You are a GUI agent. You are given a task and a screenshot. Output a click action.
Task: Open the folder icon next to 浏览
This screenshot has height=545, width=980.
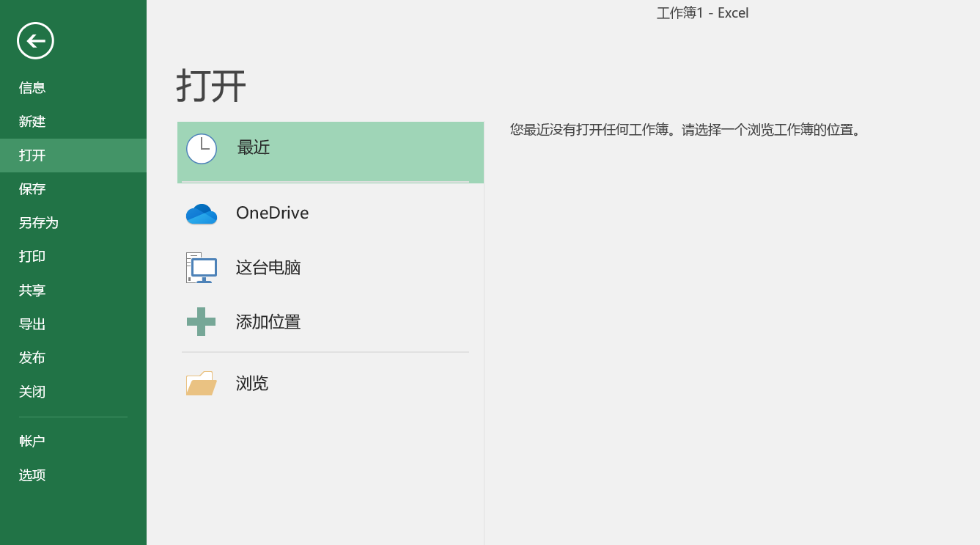[201, 383]
